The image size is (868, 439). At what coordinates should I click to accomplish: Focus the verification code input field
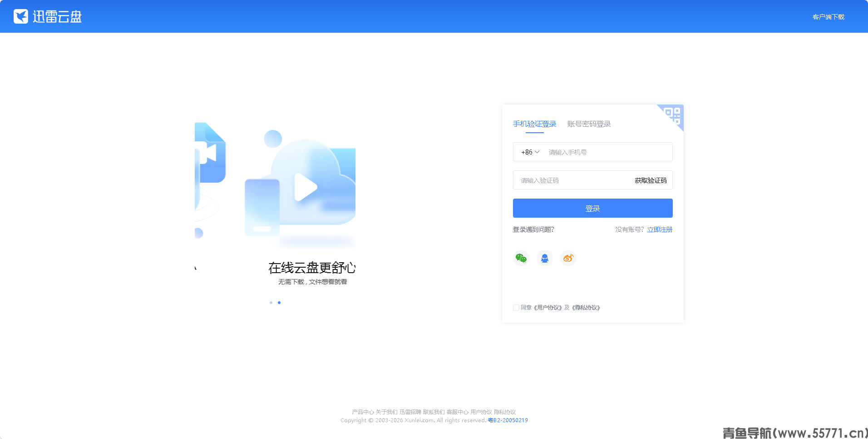(573, 180)
